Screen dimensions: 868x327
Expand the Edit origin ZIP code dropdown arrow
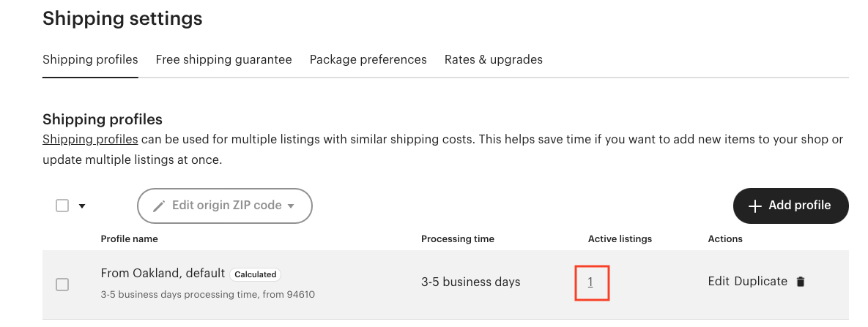tap(291, 206)
